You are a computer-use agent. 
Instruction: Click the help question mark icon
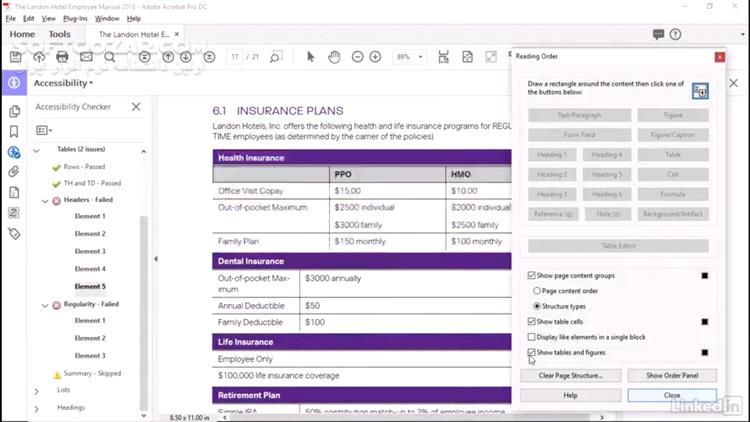point(675,34)
